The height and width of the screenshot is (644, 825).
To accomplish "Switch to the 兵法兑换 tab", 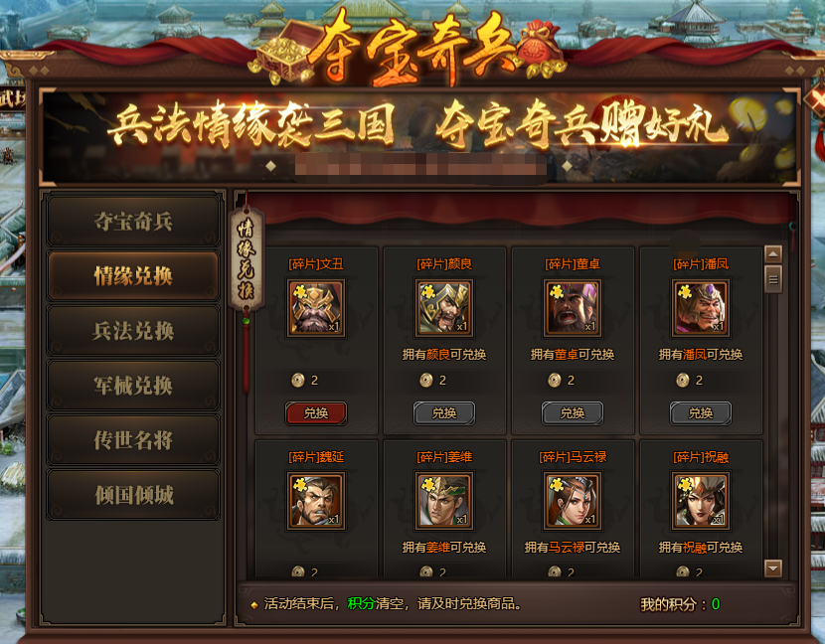I will click(x=133, y=330).
